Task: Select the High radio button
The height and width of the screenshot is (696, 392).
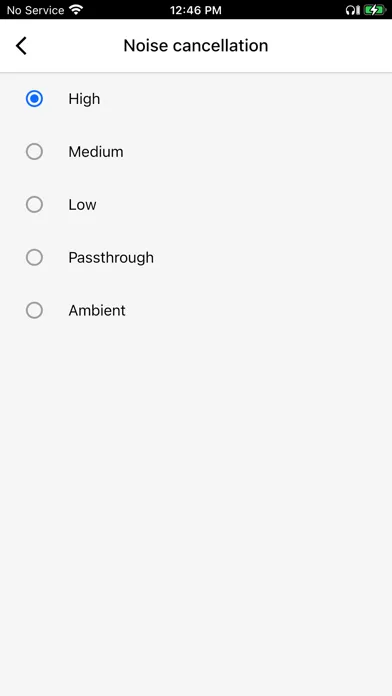Action: [x=34, y=99]
